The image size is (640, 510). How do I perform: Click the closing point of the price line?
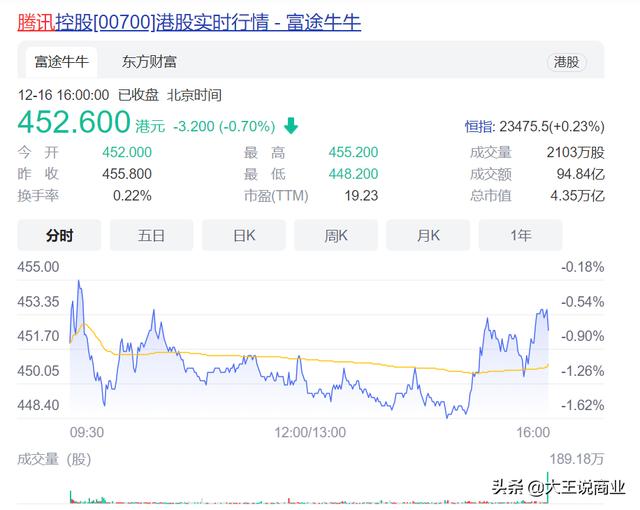coord(548,329)
